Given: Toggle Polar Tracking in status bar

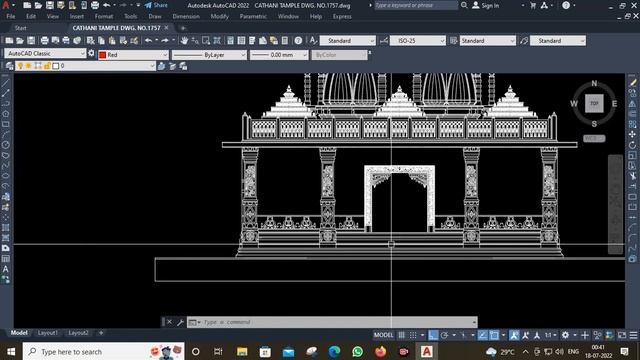Looking at the screenshot, I should [x=444, y=335].
